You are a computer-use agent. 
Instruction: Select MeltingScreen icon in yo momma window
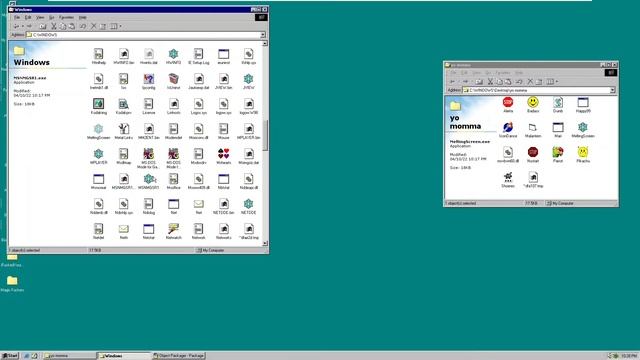tap(583, 127)
